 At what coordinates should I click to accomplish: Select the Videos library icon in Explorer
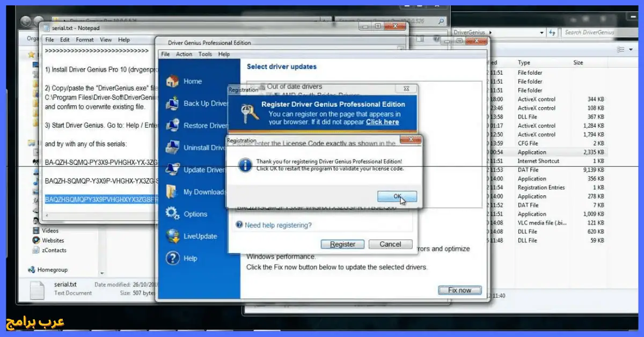pos(36,231)
